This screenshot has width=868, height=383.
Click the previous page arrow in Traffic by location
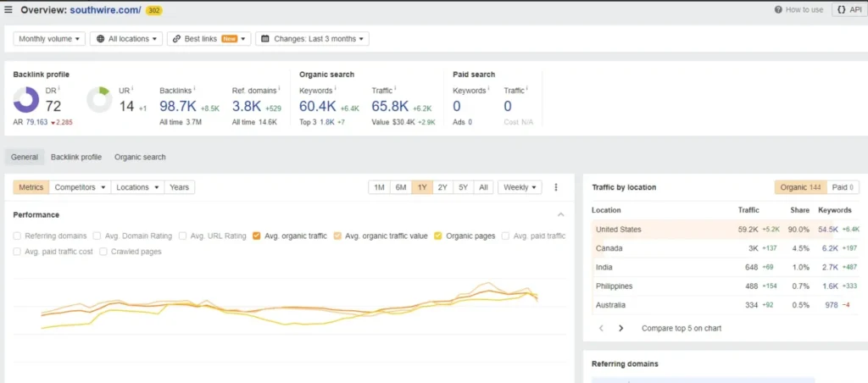(602, 328)
